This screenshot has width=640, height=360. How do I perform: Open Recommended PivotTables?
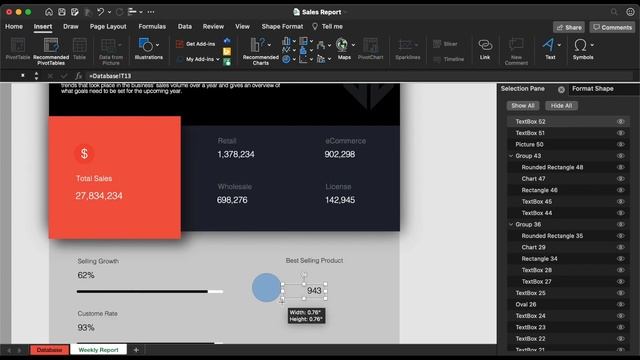pos(51,51)
